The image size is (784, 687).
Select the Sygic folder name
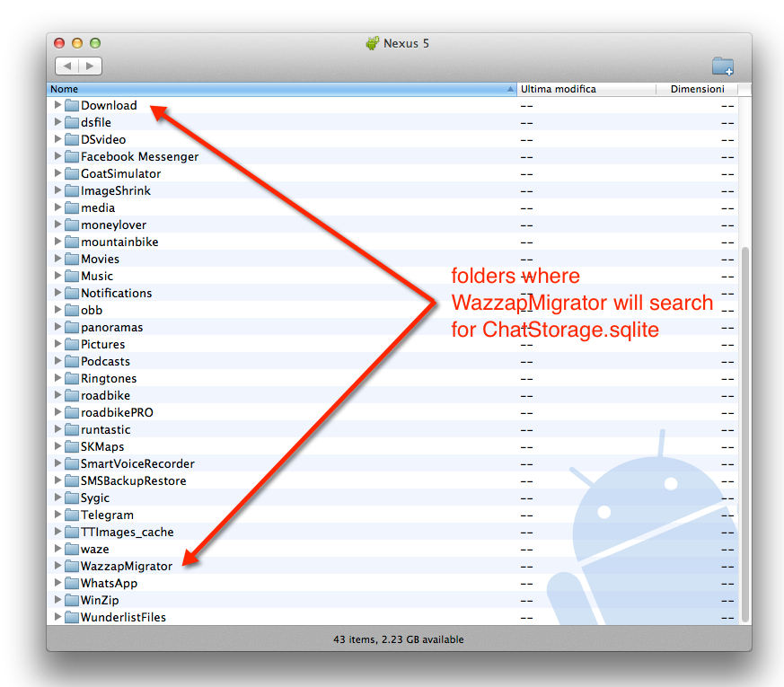pos(95,498)
